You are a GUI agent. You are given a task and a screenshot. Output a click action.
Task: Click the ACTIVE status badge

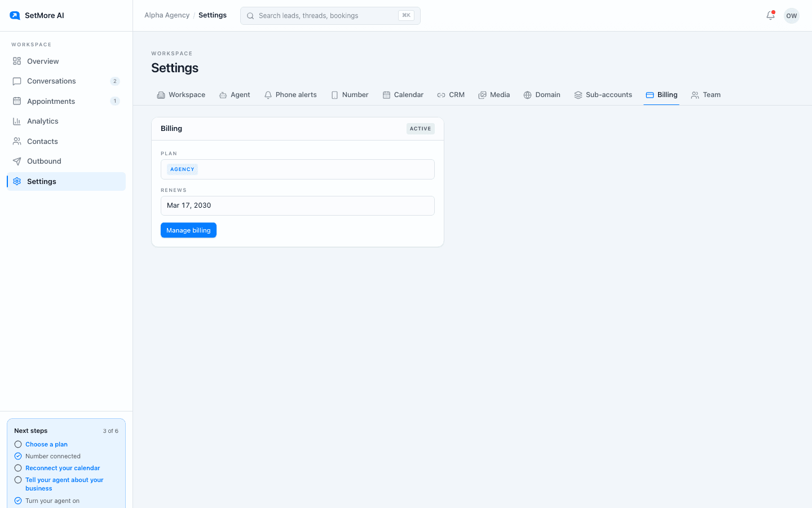pyautogui.click(x=421, y=129)
